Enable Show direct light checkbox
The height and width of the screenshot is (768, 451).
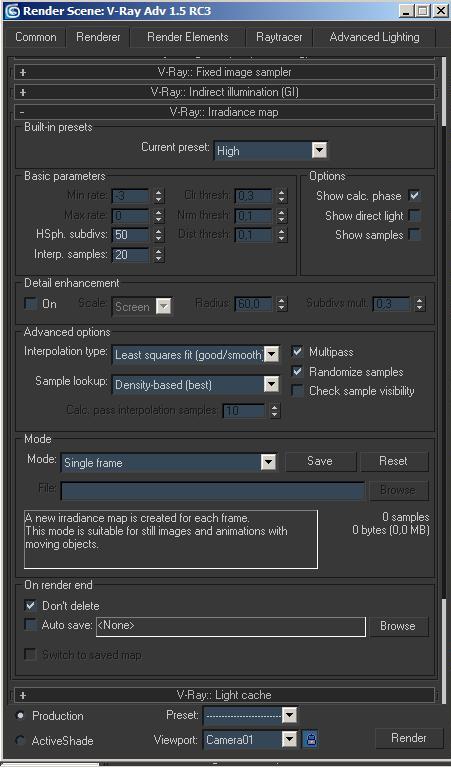(x=414, y=215)
